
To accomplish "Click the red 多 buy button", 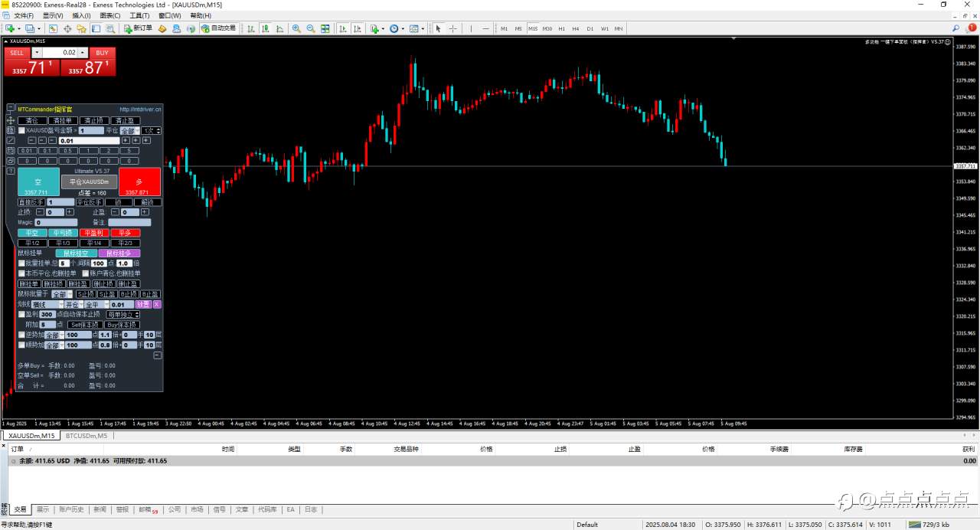I will [139, 182].
